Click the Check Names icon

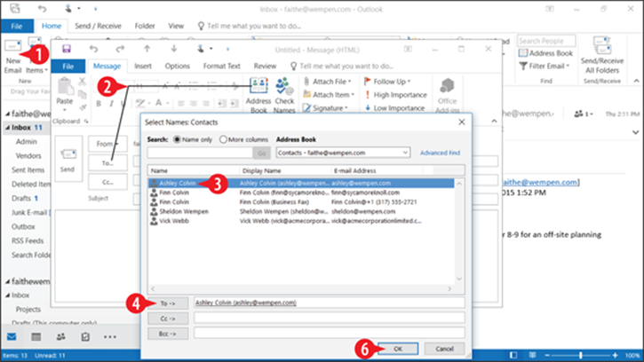[283, 86]
